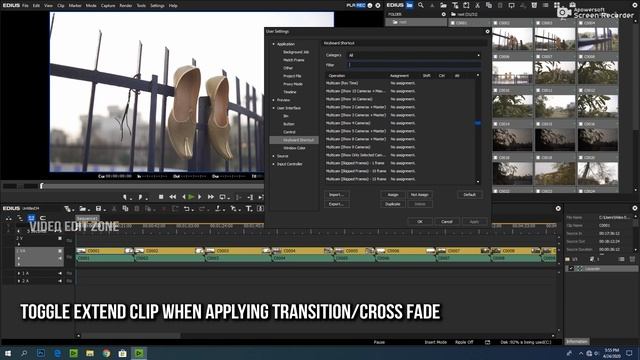Tick the checkbox for clip C0004
The image size is (640, 360).
click(x=581, y=23)
